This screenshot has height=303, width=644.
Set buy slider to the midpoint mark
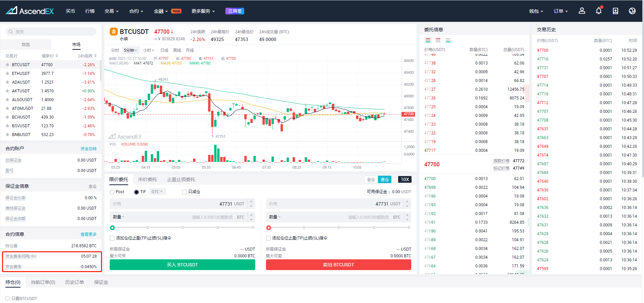point(183,227)
